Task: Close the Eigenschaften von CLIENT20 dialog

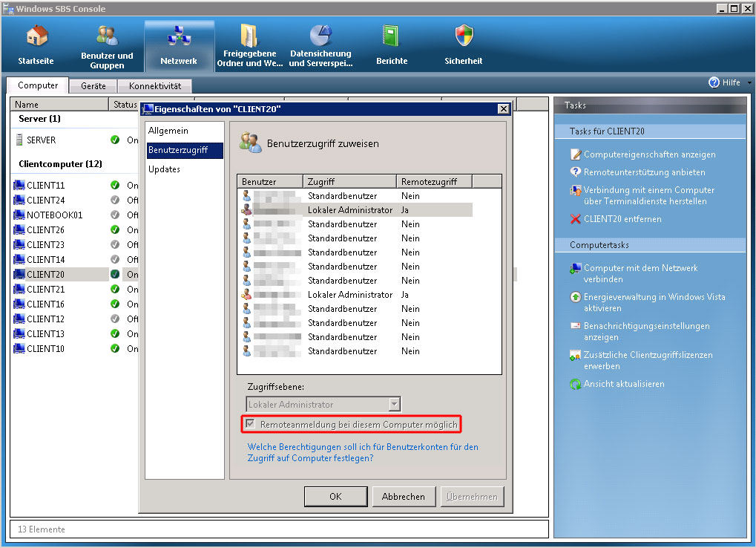Action: point(503,109)
